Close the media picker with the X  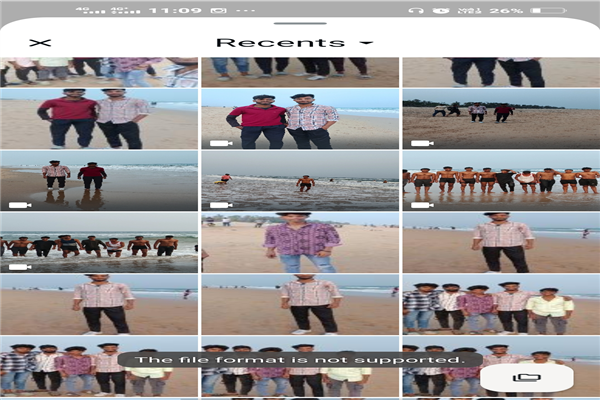40,43
